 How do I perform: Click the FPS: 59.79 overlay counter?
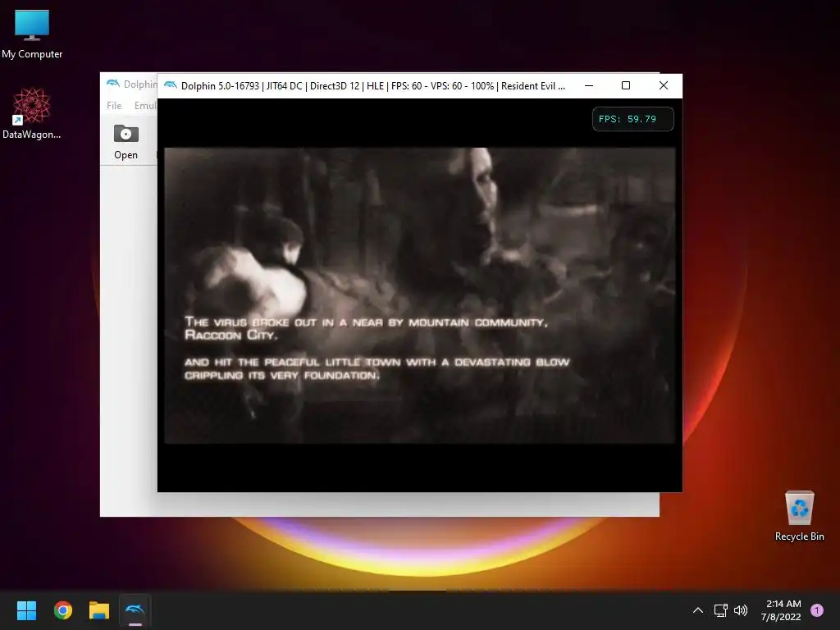click(632, 119)
